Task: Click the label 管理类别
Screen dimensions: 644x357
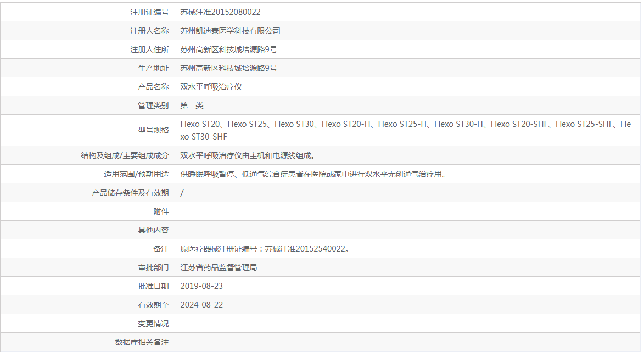Action: click(153, 105)
